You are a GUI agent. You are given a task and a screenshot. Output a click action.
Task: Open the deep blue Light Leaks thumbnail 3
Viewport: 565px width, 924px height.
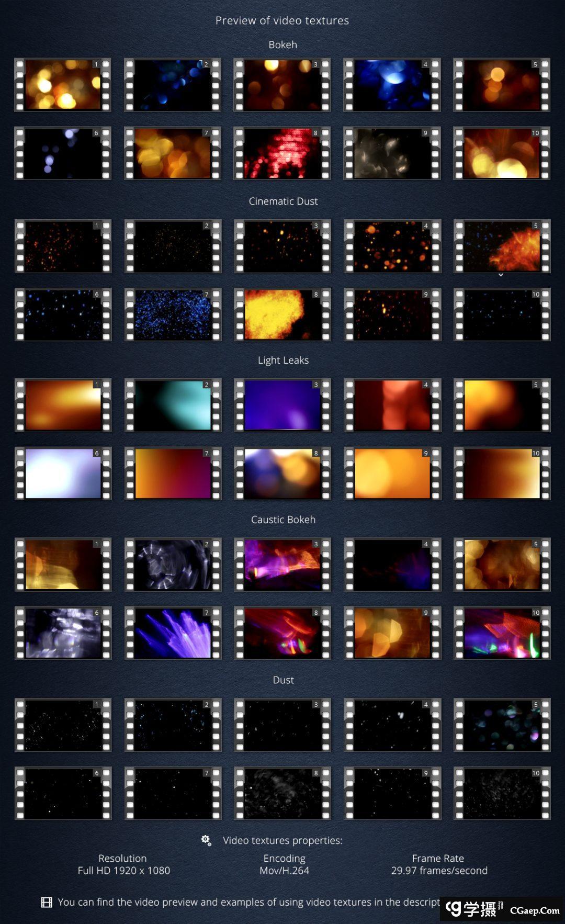(x=282, y=405)
